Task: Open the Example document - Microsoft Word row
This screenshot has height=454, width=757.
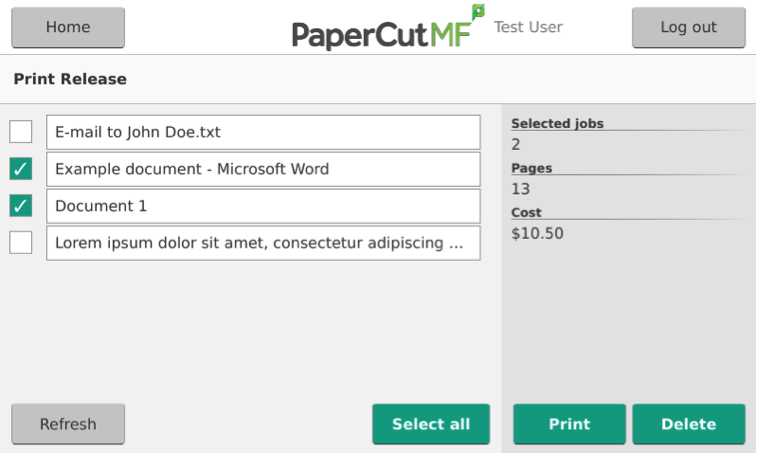Action: (x=263, y=169)
